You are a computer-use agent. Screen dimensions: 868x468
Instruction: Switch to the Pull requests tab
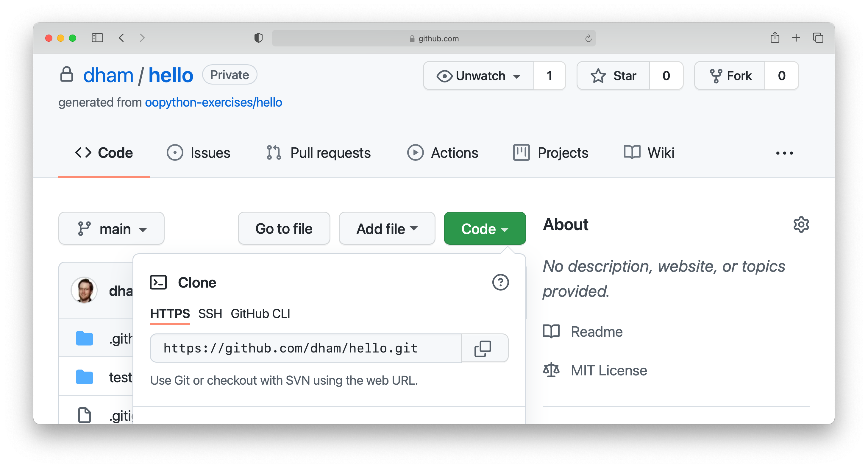pyautogui.click(x=318, y=153)
